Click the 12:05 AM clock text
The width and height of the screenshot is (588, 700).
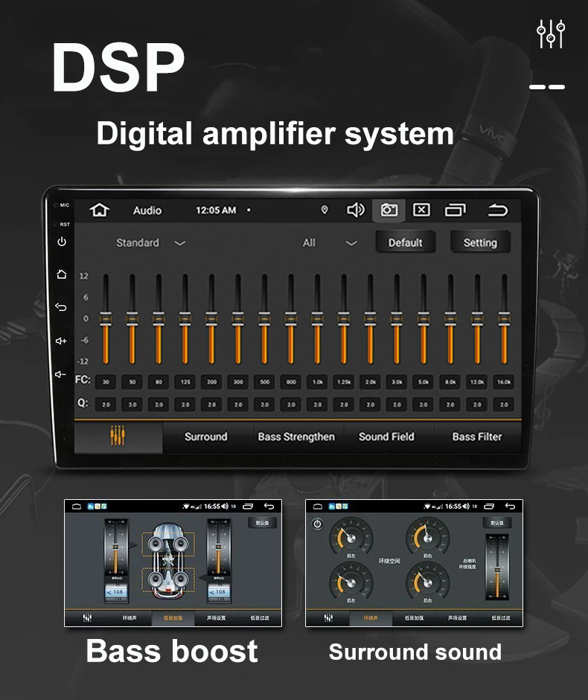coord(216,210)
